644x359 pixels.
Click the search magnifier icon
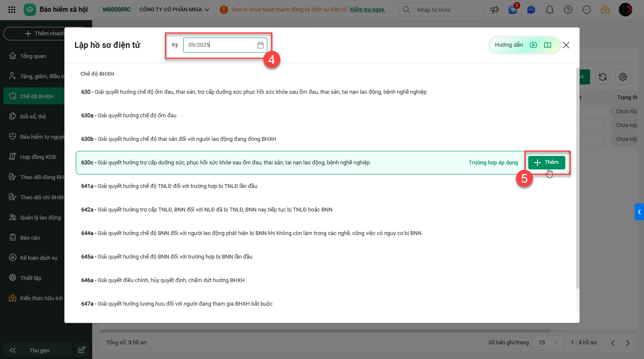point(406,9)
